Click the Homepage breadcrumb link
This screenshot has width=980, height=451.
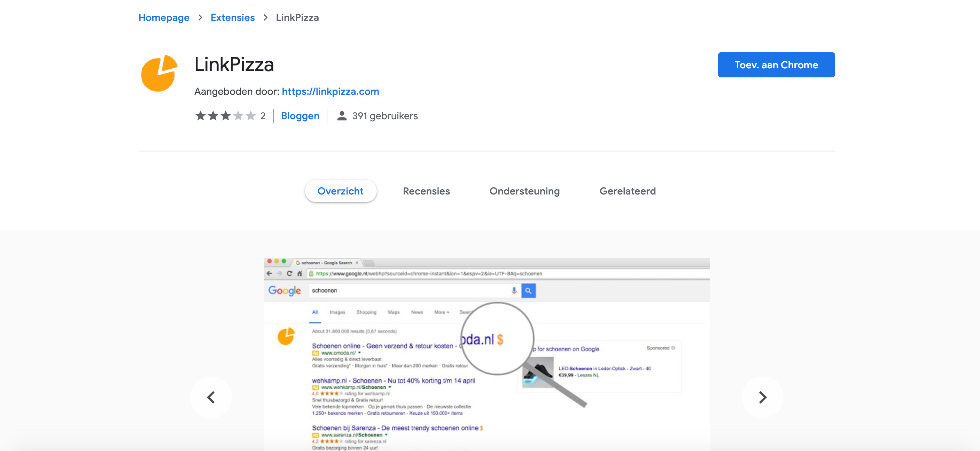tap(164, 17)
